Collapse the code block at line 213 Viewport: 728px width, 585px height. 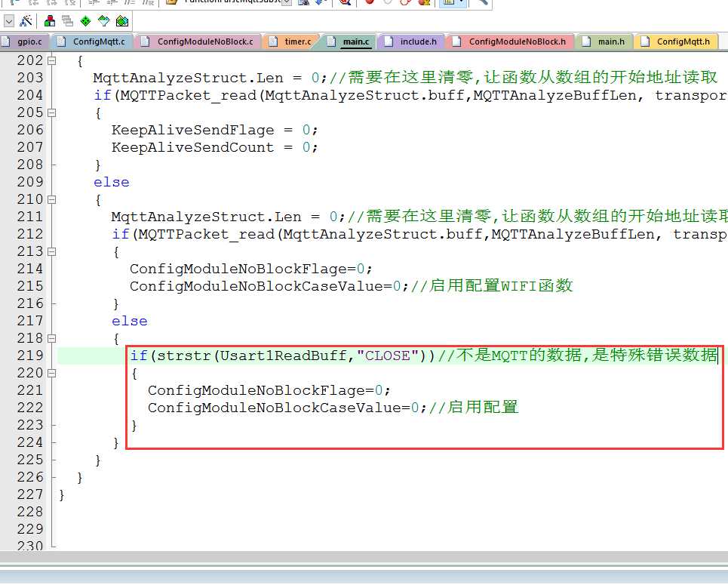point(52,251)
